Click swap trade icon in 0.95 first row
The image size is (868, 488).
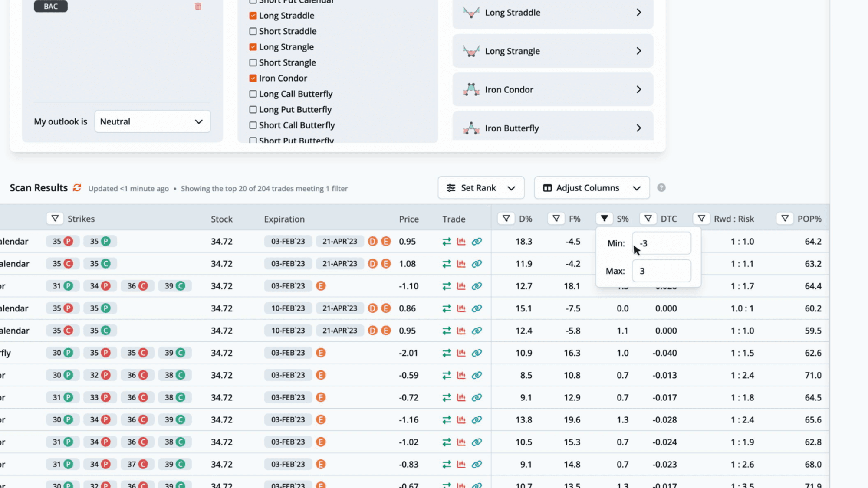[x=447, y=242]
